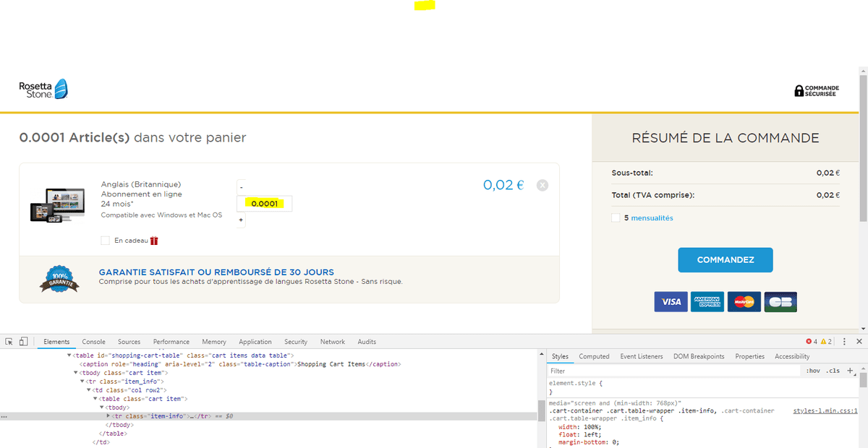Switch to the Elements tab
Screen dimensions: 868x448
click(x=56, y=342)
